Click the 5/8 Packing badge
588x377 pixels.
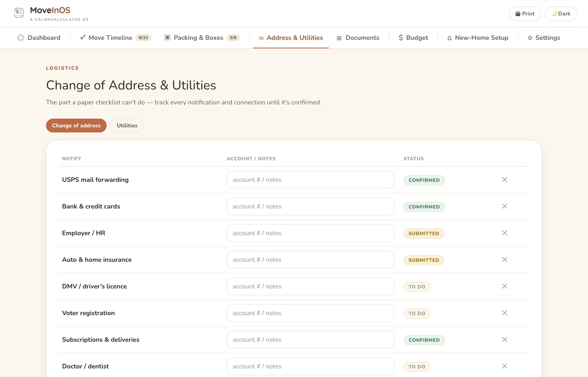(233, 38)
